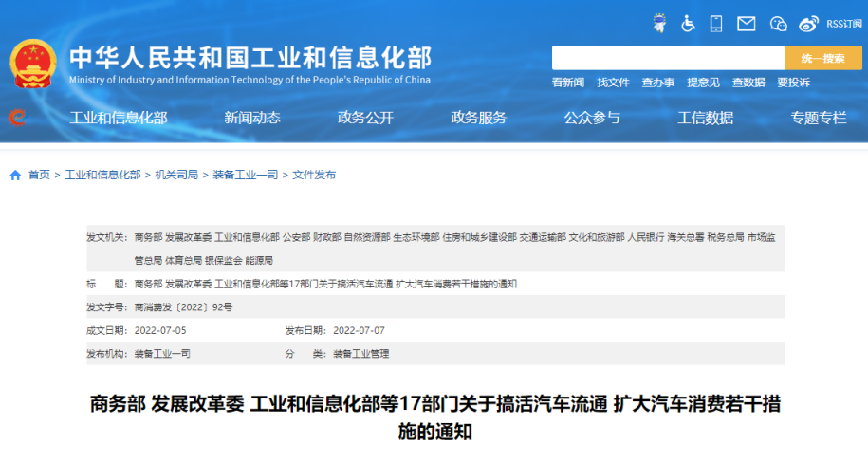Viewport: 868px width, 463px height.
Task: Go to 首页 in breadcrumb
Action: 39,175
